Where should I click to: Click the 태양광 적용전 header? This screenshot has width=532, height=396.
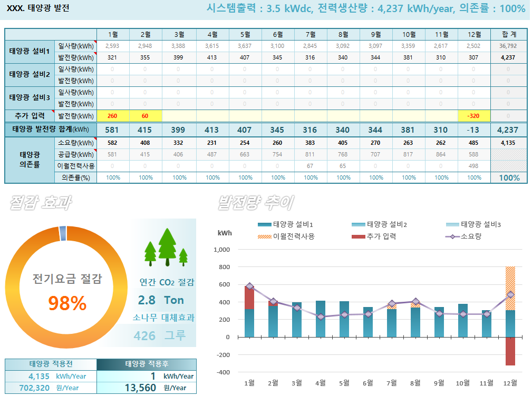(51, 364)
